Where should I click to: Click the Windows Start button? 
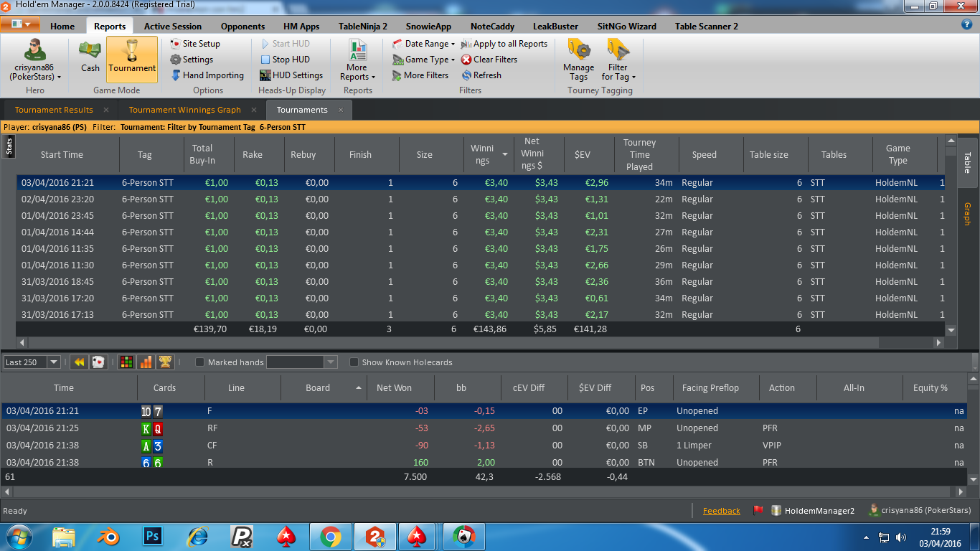19,537
